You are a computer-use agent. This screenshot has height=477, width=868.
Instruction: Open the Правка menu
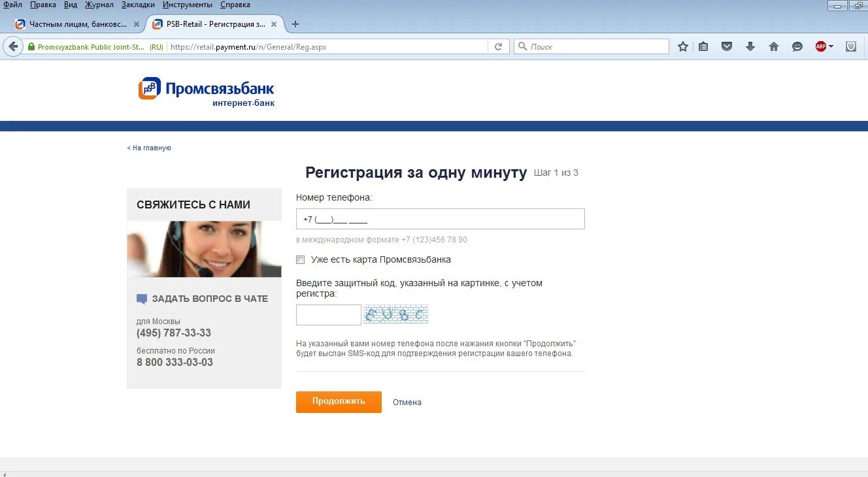pos(43,5)
